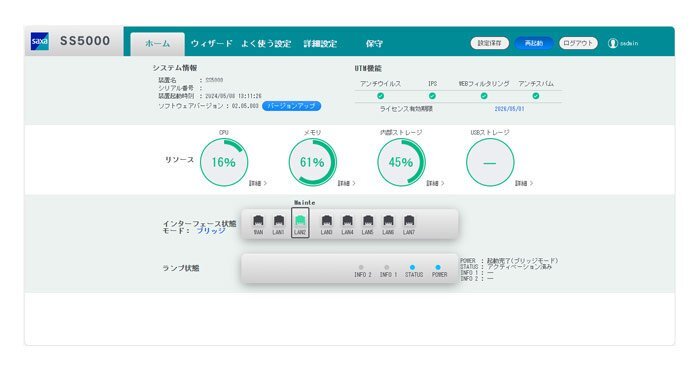Image resolution: width=700 pixels, height=379 pixels.
Task: Select the 保守 tab
Action: point(374,44)
